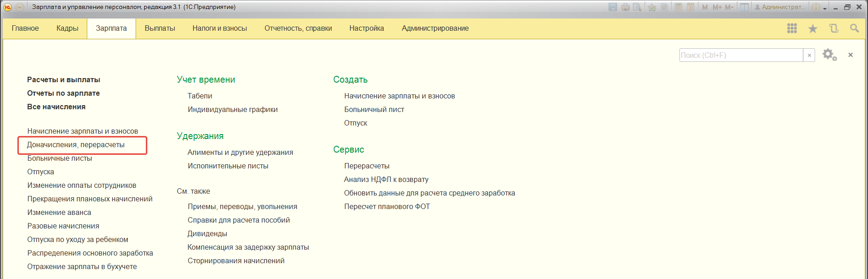Click the magnifier search icon
This screenshot has height=279, width=868.
(854, 28)
